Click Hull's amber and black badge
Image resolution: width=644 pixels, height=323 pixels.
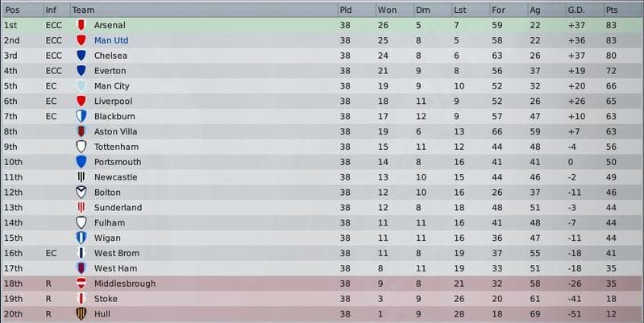(81, 314)
